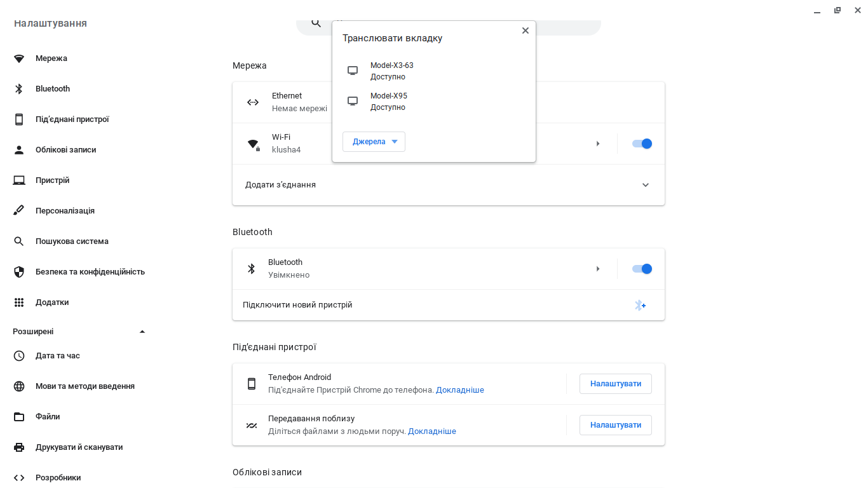Collapse the Розширені sidebar section
This screenshot has height=488, width=868.
click(142, 332)
